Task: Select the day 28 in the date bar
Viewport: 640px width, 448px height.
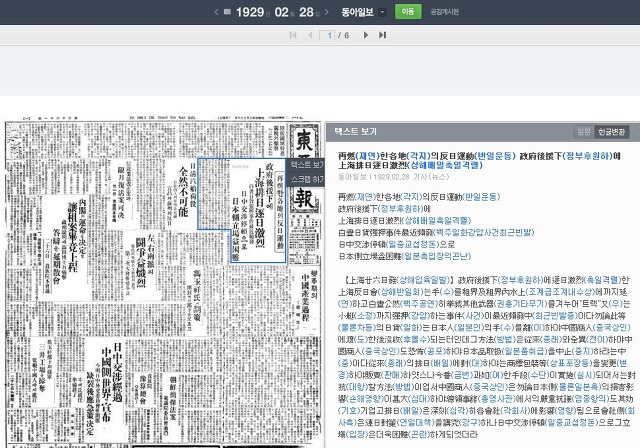Action: tap(306, 12)
